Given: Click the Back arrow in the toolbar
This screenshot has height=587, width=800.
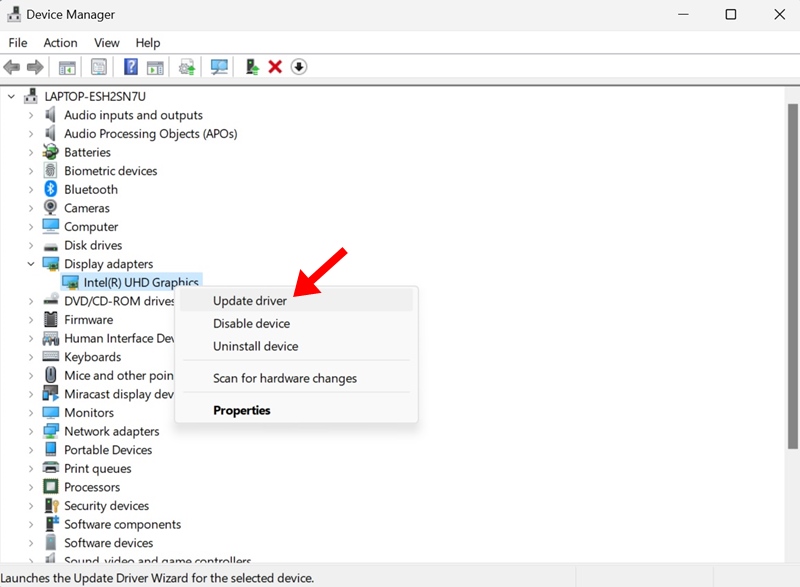Looking at the screenshot, I should (12, 67).
